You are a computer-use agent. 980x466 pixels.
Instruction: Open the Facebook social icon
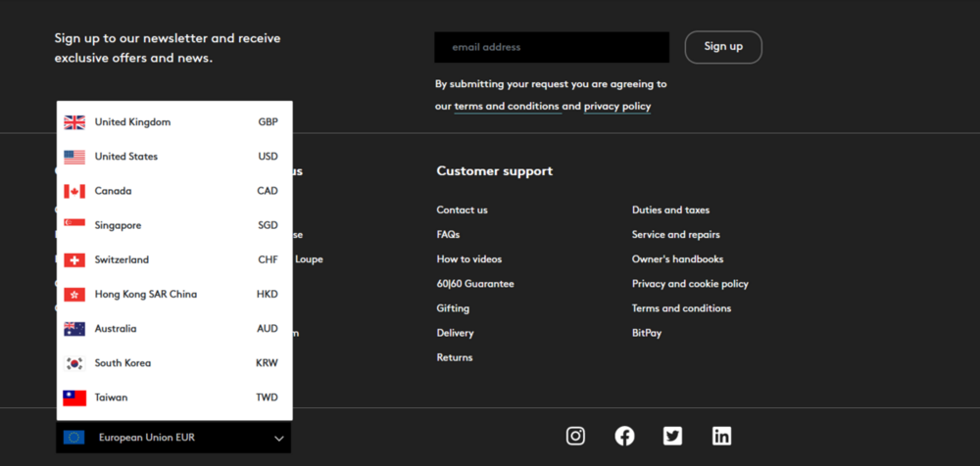click(x=624, y=437)
